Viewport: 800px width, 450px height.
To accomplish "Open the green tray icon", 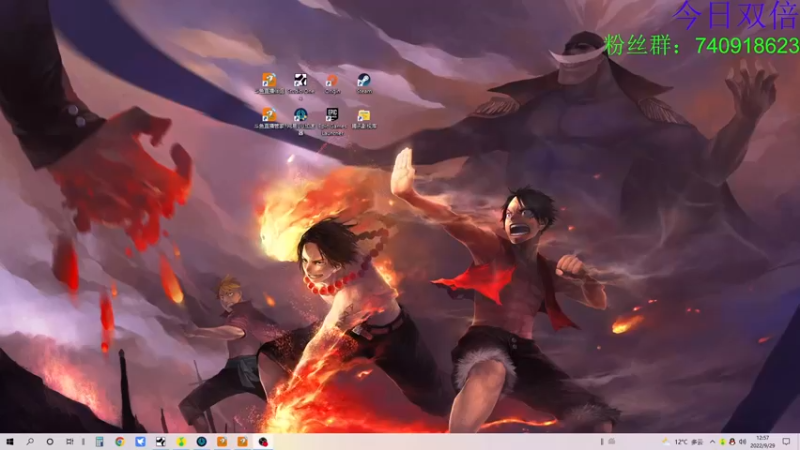I will pos(722,442).
